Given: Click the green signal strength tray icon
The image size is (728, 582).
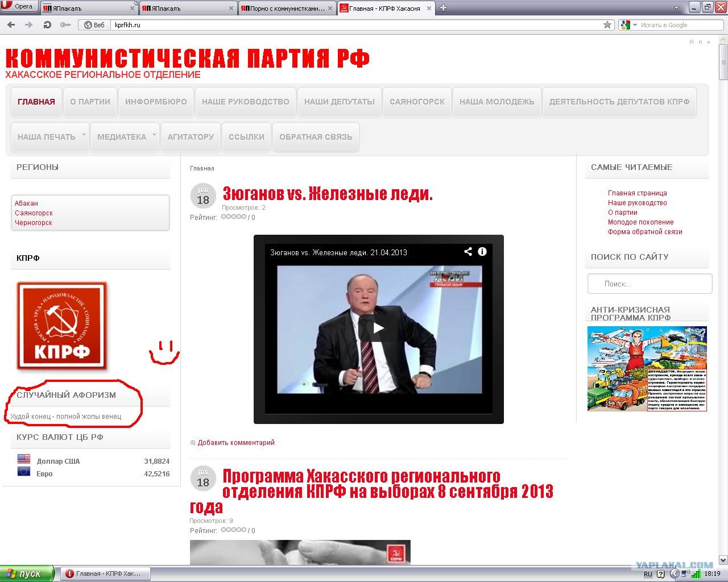Looking at the screenshot, I should [696, 574].
